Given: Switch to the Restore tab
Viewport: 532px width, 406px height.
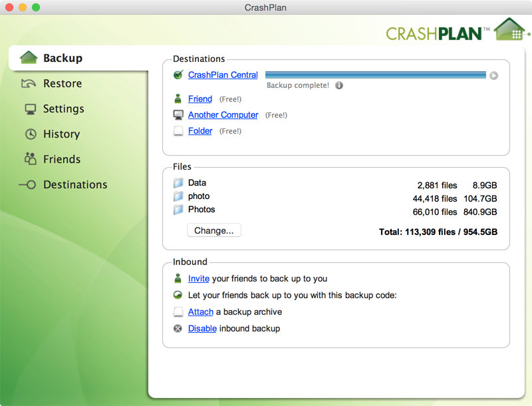Looking at the screenshot, I should click(x=63, y=83).
